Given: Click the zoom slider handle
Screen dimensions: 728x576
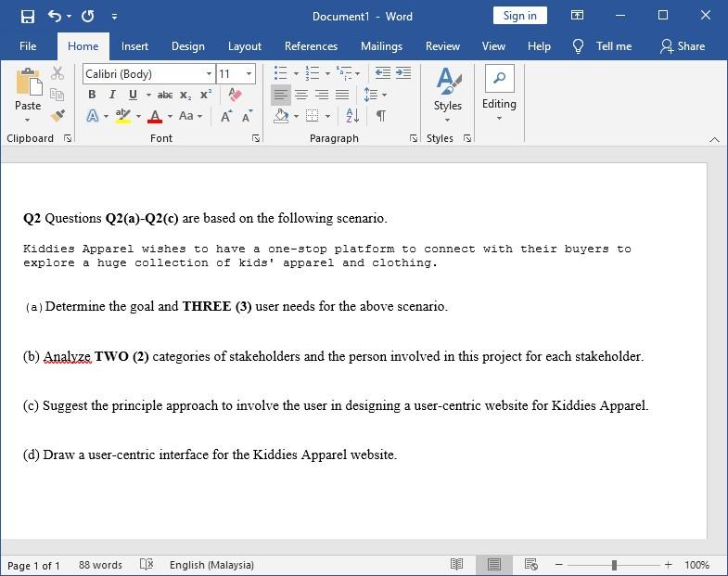Looking at the screenshot, I should (x=614, y=565).
